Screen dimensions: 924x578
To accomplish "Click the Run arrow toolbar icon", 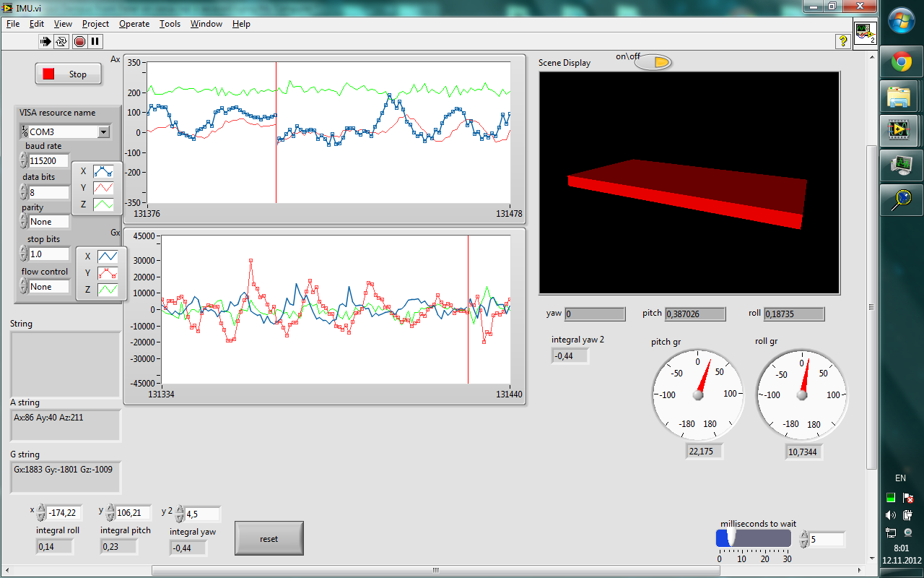I will coord(46,42).
